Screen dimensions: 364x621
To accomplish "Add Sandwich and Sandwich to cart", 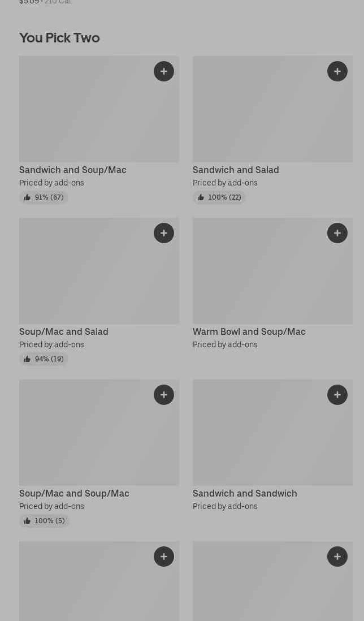I will (337, 395).
